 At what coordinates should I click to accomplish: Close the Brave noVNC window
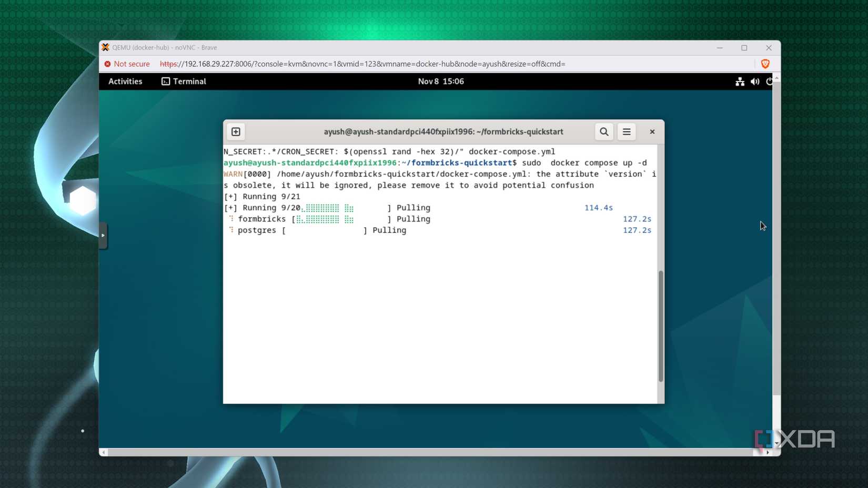[769, 47]
